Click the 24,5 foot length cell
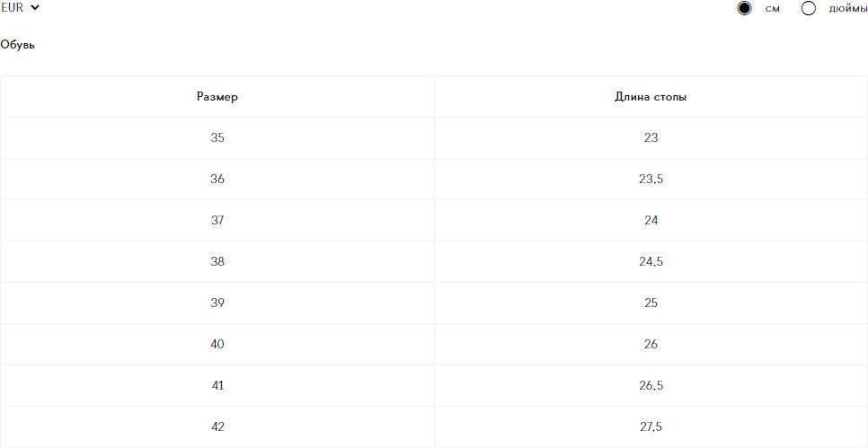Image resolution: width=868 pixels, height=448 pixels. point(651,262)
